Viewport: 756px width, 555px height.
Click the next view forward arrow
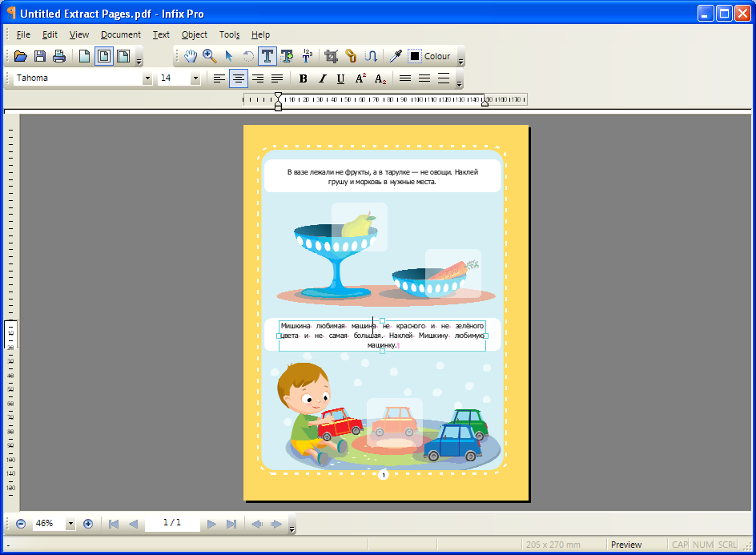(276, 524)
